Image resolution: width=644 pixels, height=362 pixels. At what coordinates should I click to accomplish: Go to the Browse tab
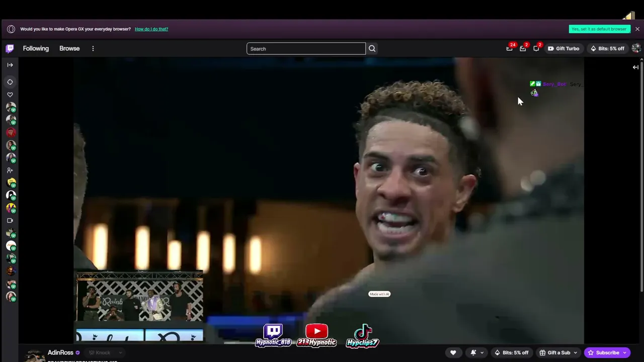[x=69, y=49]
